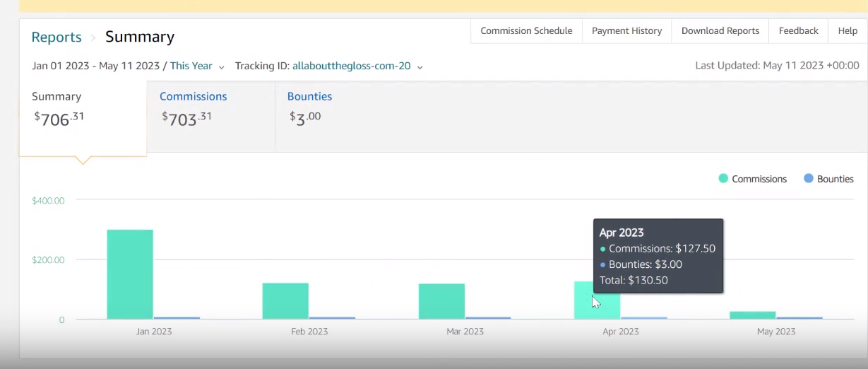Viewport: 868px width, 369px height.
Task: Select the Apr 2023 commissions bar
Action: (597, 300)
